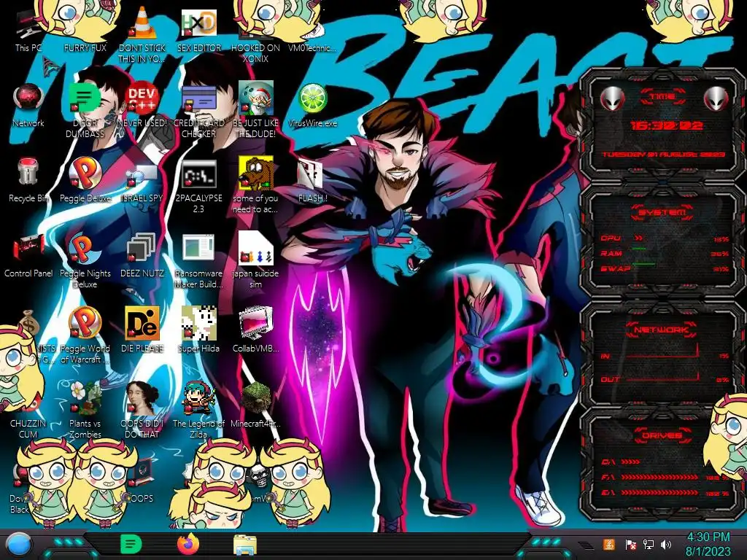
Task: Launch Peggle Nights Deluxe
Action: [x=85, y=249]
